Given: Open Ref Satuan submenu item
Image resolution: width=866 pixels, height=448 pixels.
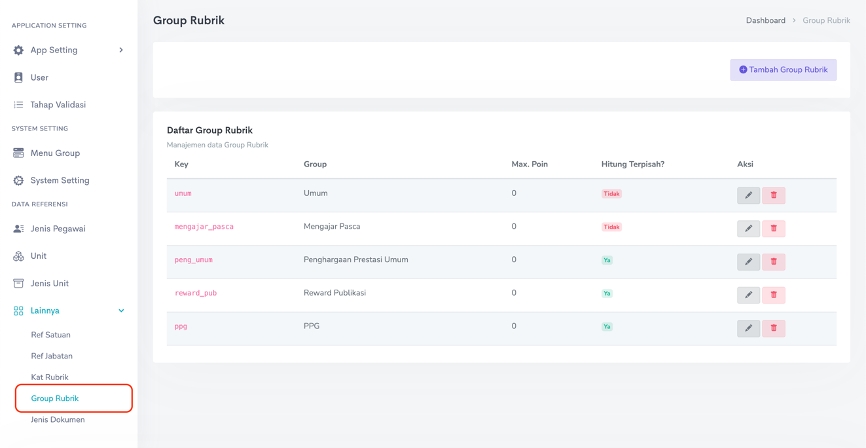Looking at the screenshot, I should coord(51,335).
